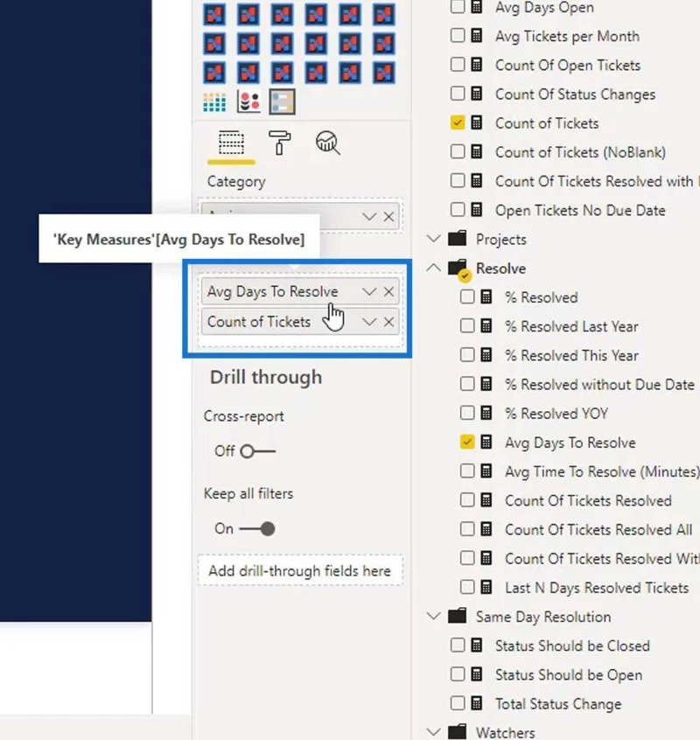Check the Status Should be Closed checkbox
The height and width of the screenshot is (740, 700).
[x=458, y=646]
